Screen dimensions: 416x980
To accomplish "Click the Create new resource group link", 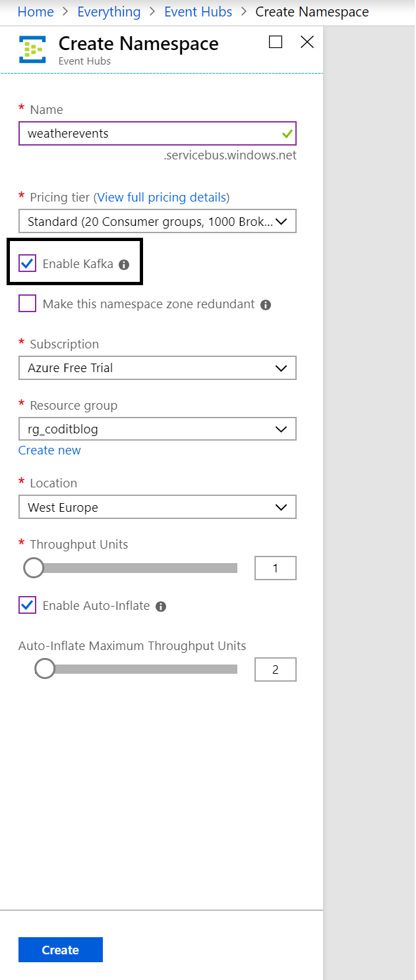I will click(49, 450).
